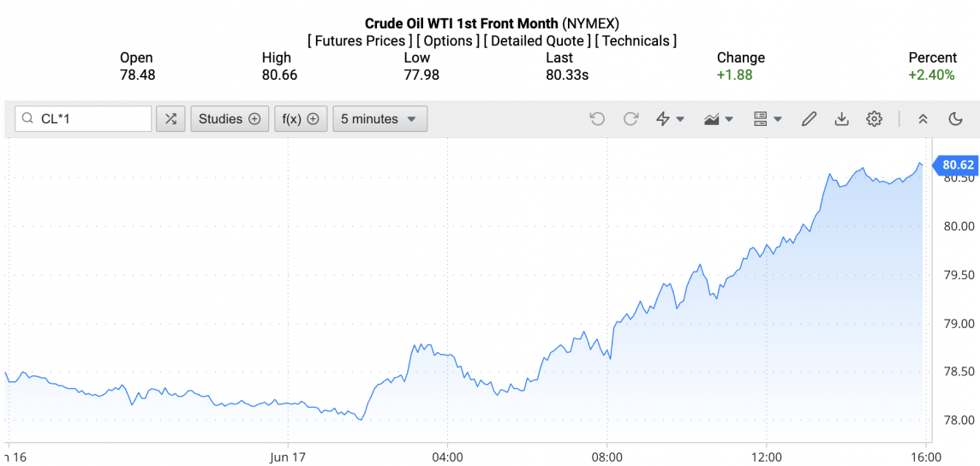Open the chart type dropdown

tap(718, 119)
